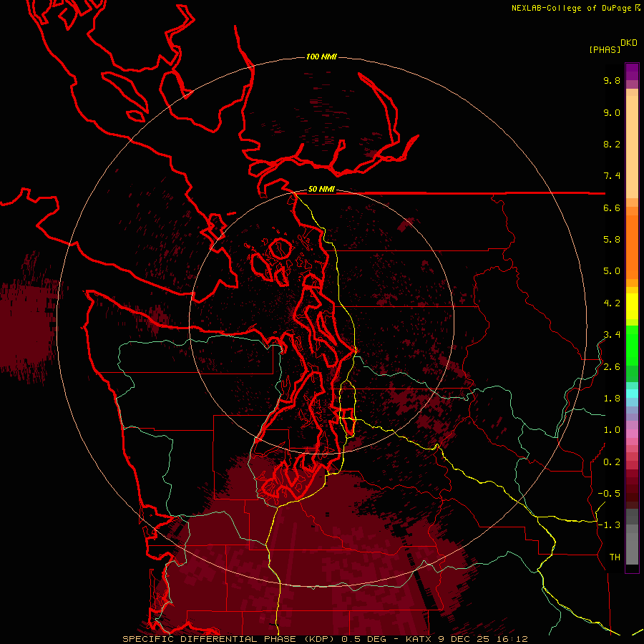644x644 pixels.
Task: Click the 6.6 scale value
Action: pyautogui.click(x=612, y=208)
